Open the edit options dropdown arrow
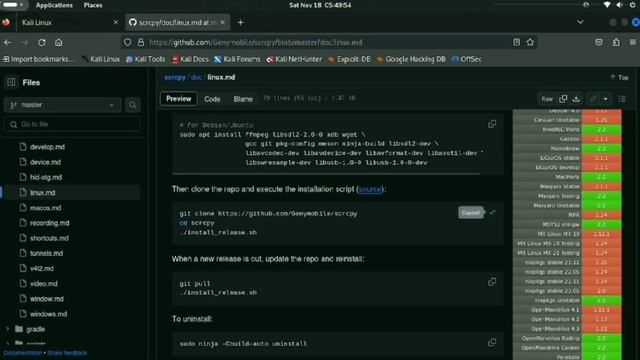Viewport: 640px width, 360px height. click(606, 99)
